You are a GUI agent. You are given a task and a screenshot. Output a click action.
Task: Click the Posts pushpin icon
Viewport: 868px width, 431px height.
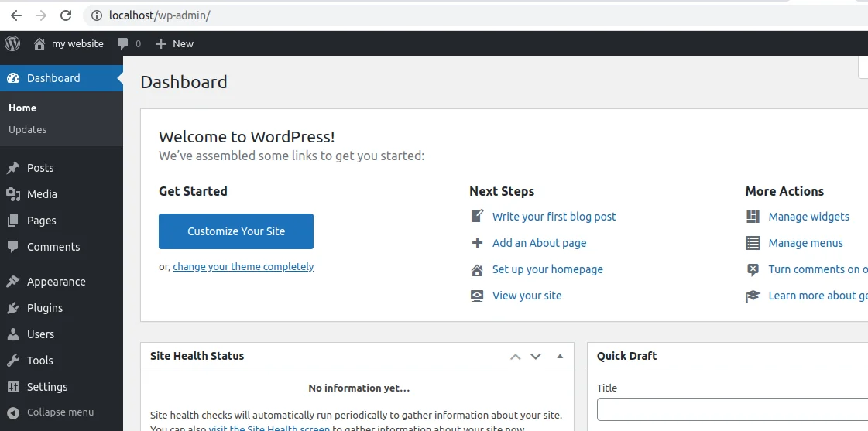[x=13, y=168]
